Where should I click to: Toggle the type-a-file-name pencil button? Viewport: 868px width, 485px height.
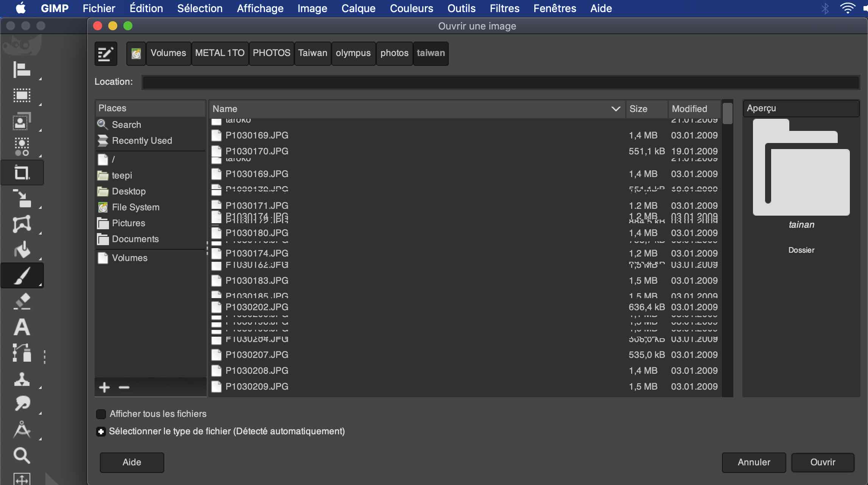[x=106, y=53]
